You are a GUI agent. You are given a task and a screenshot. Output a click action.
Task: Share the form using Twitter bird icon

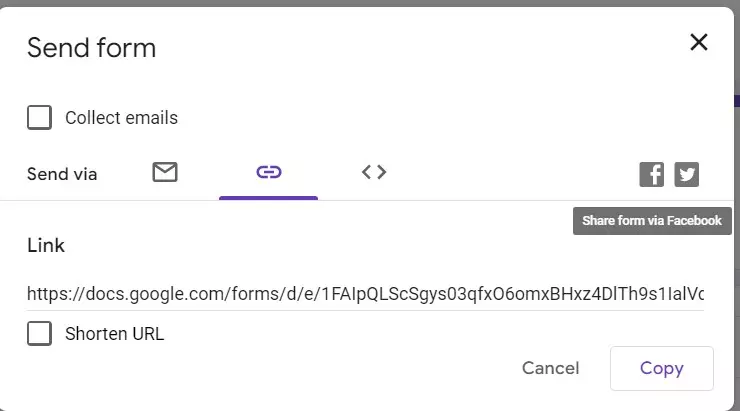(687, 175)
